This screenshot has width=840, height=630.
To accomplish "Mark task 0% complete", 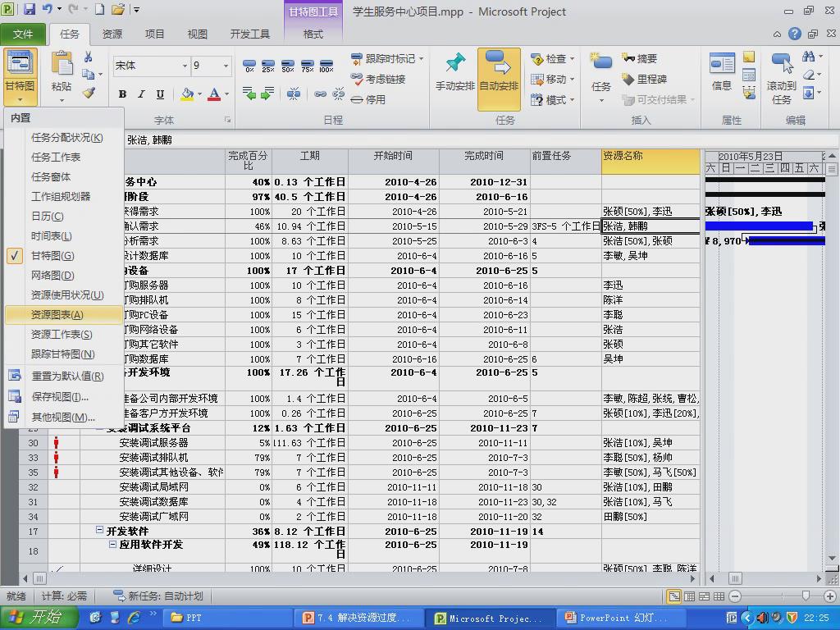I will pyautogui.click(x=249, y=66).
